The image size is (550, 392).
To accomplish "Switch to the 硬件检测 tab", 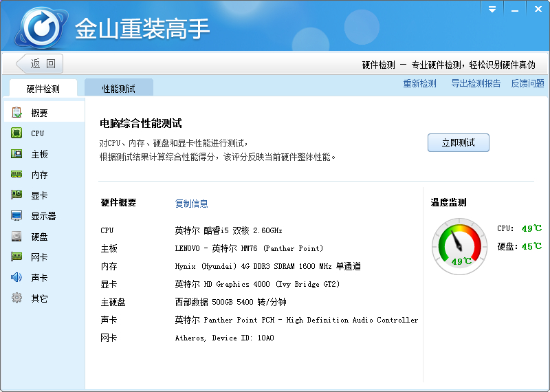I will (x=43, y=89).
